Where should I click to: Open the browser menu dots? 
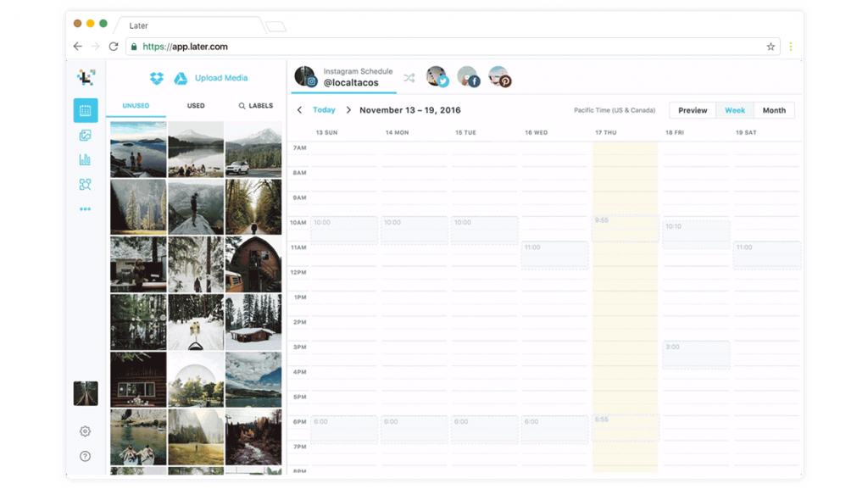tap(791, 47)
